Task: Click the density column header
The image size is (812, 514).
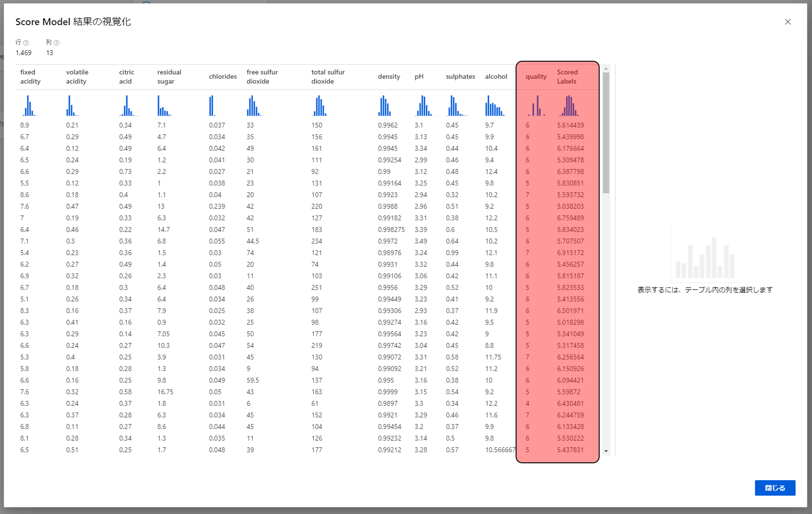Action: pos(389,77)
